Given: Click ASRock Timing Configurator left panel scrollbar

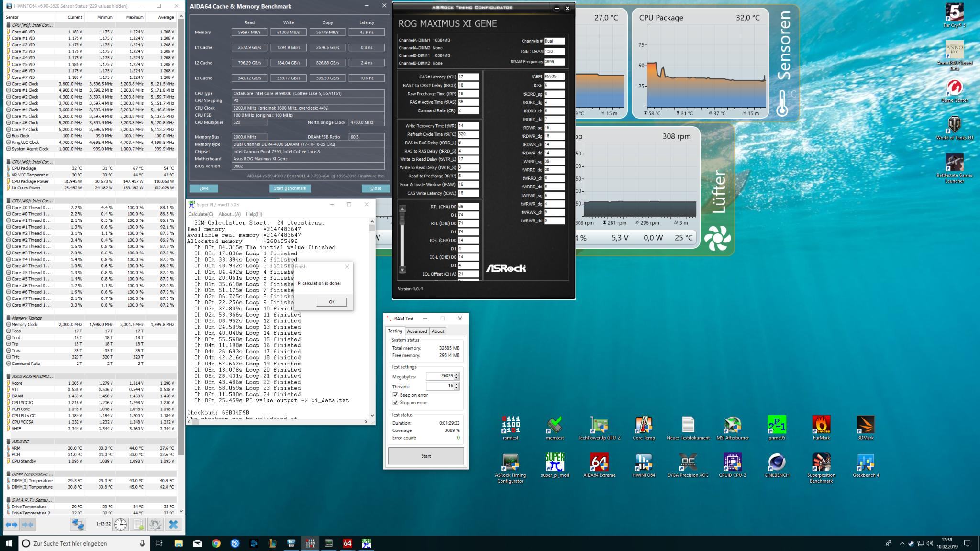Looking at the screenshot, I should 402,239.
